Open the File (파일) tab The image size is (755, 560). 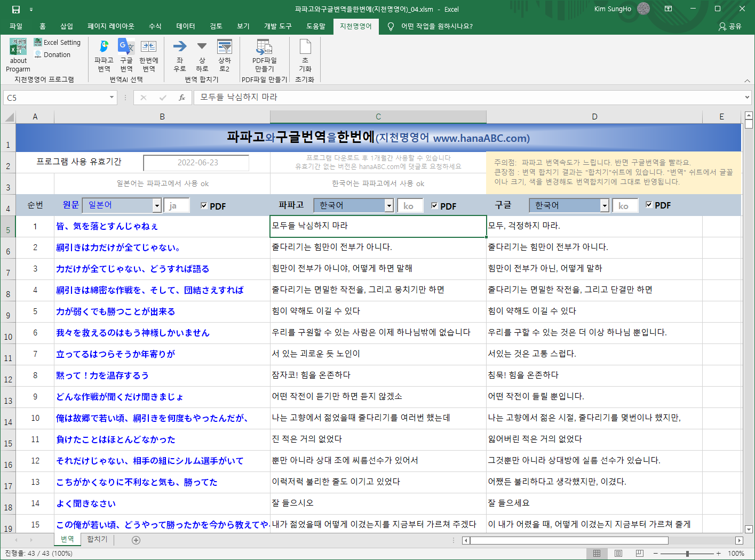16,26
